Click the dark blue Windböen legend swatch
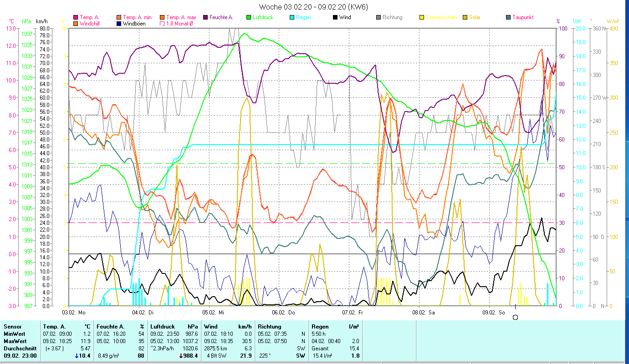This screenshot has height=364, width=629. (118, 23)
